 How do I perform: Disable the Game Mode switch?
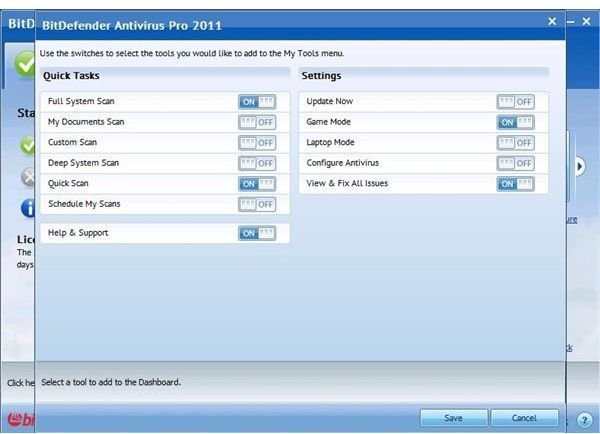pos(515,122)
